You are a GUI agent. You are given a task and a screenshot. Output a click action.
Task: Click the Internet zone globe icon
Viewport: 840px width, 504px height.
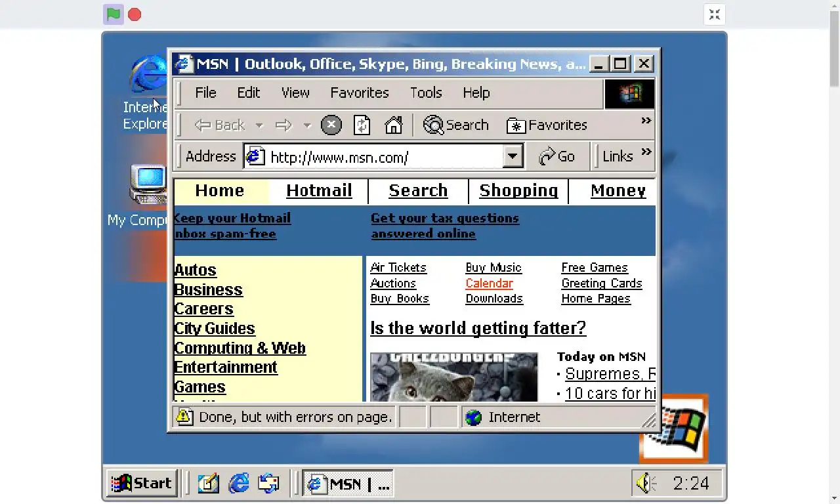[x=473, y=417]
